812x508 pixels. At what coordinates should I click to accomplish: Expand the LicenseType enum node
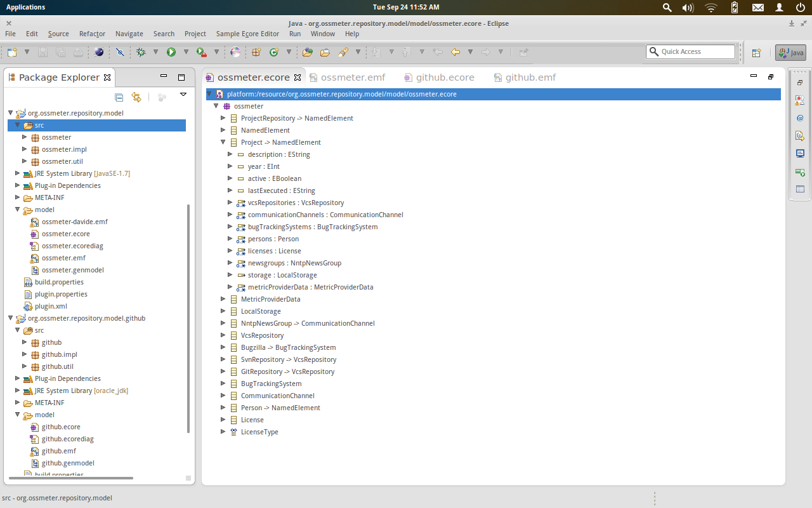(x=223, y=432)
